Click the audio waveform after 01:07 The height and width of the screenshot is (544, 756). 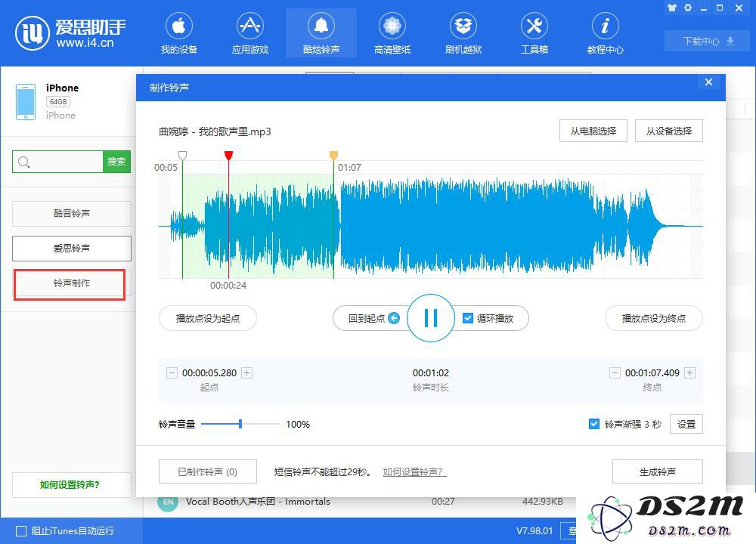click(x=519, y=226)
